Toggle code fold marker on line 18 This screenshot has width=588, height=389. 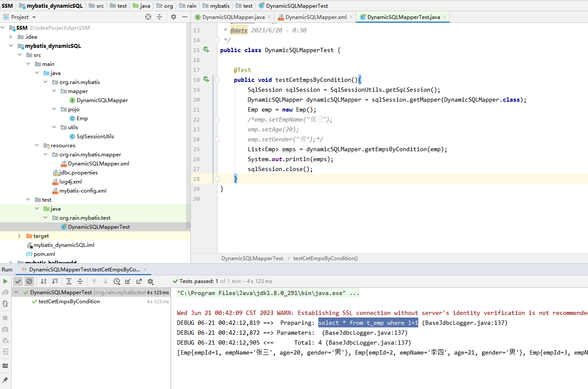(217, 80)
